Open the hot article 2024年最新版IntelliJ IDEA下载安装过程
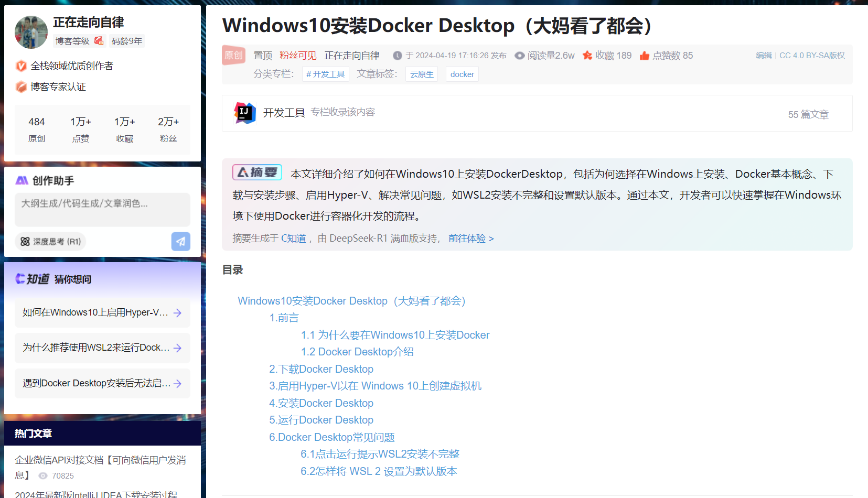Viewport: 868px width, 498px height. [96, 494]
